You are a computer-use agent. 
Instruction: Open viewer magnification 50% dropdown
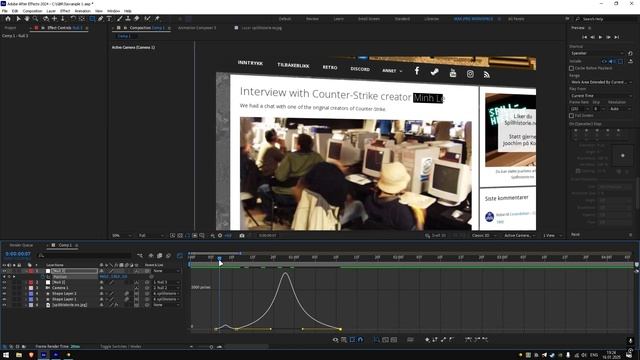click(122, 236)
